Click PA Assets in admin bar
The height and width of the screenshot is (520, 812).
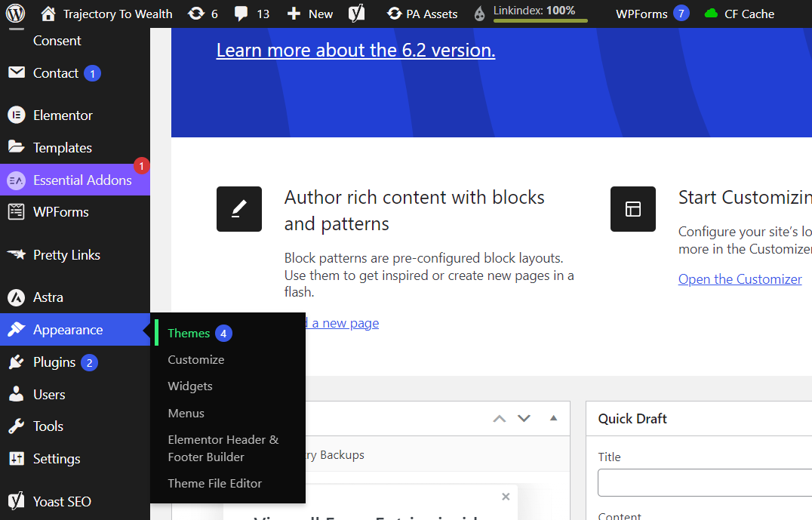[422, 14]
